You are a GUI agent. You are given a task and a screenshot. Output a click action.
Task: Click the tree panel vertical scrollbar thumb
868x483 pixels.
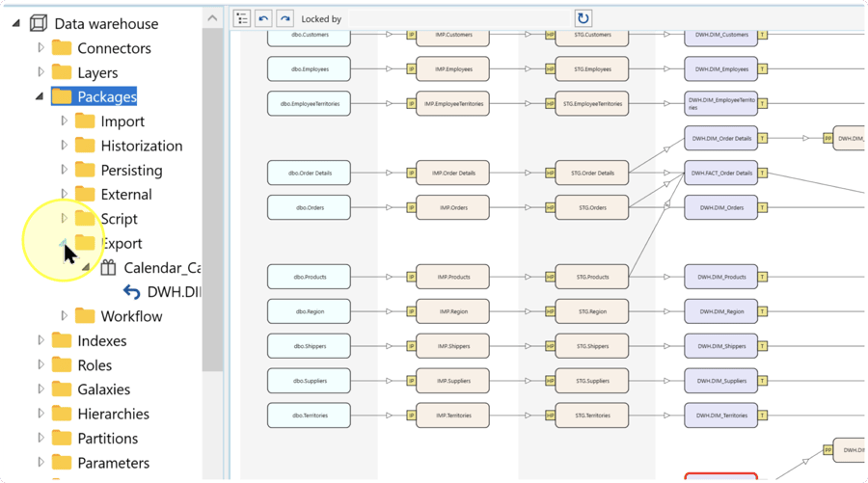(212, 200)
